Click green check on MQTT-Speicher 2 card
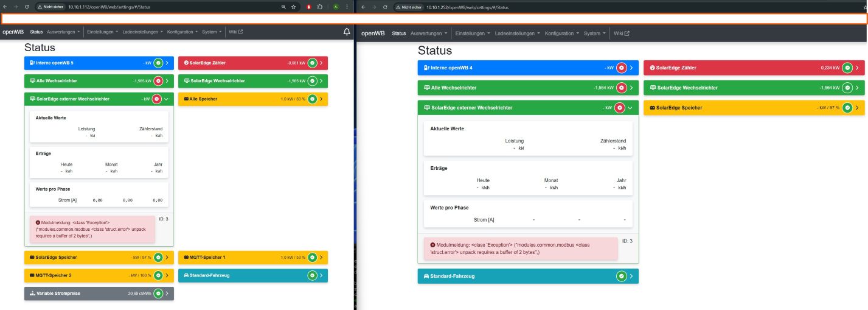 [158, 275]
